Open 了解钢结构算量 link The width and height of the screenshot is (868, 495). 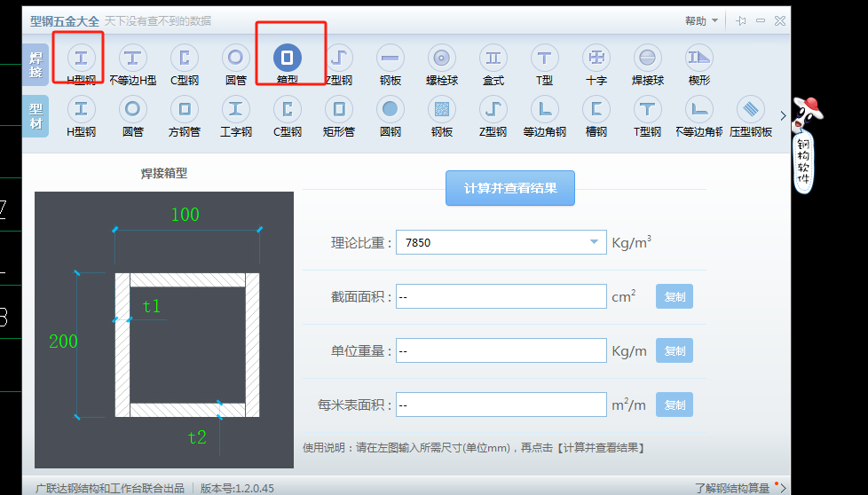point(732,488)
